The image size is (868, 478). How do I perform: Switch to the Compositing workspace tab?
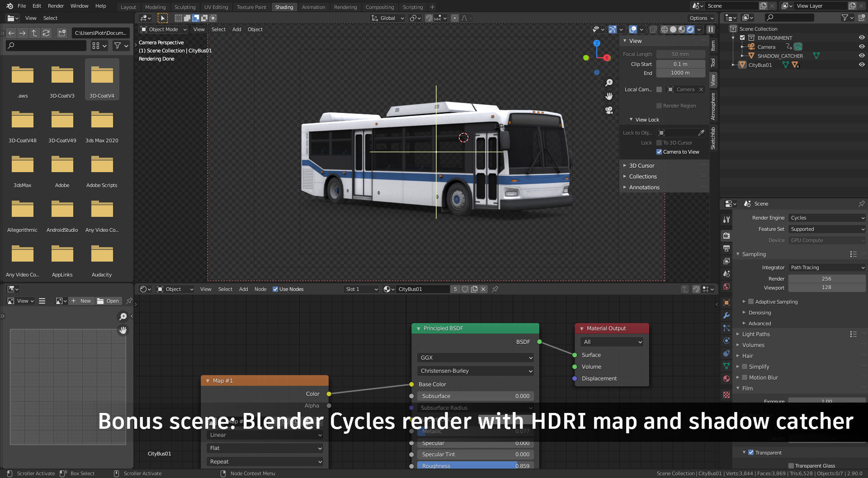(x=380, y=7)
